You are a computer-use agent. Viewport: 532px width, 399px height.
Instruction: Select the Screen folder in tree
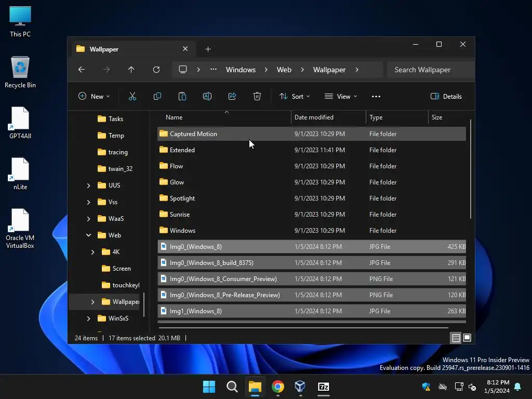(x=116, y=269)
